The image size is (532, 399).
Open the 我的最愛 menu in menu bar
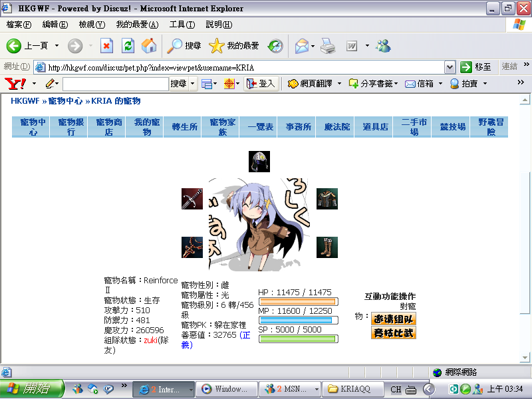pos(137,25)
